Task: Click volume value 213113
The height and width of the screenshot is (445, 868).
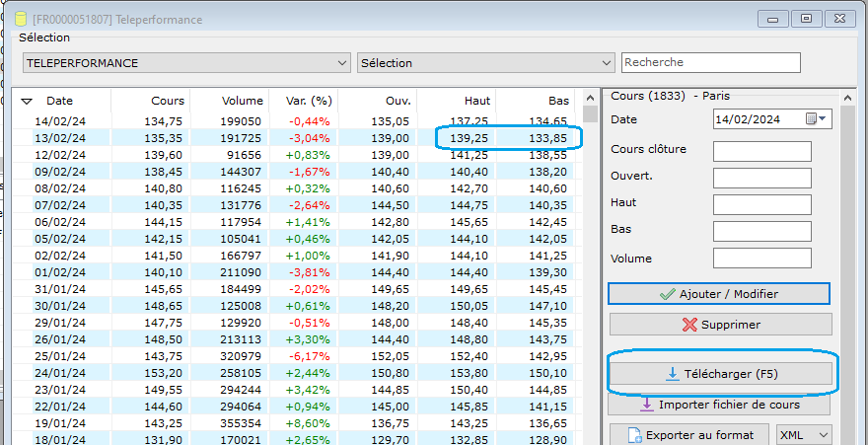Action: click(x=242, y=339)
